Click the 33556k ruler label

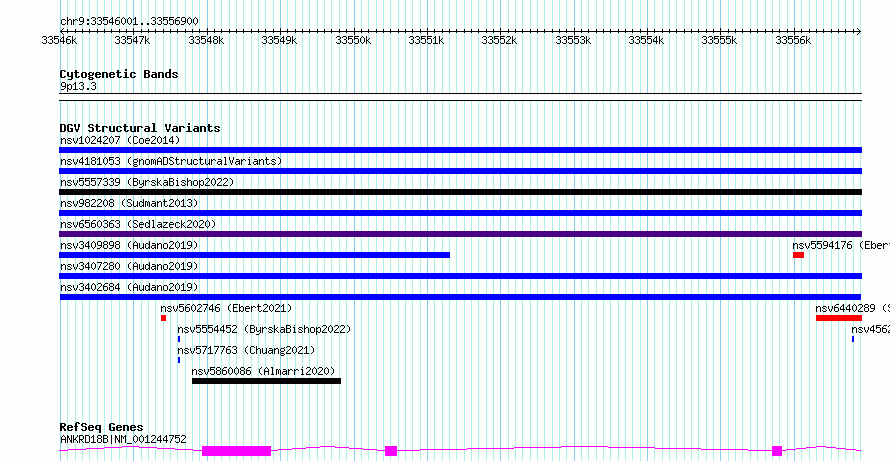(x=794, y=40)
